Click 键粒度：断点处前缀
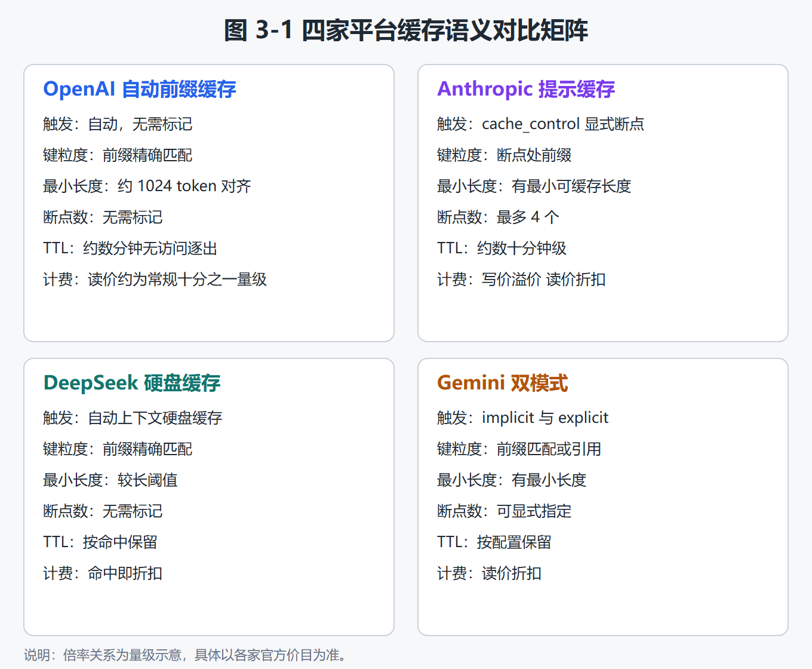 coord(505,155)
